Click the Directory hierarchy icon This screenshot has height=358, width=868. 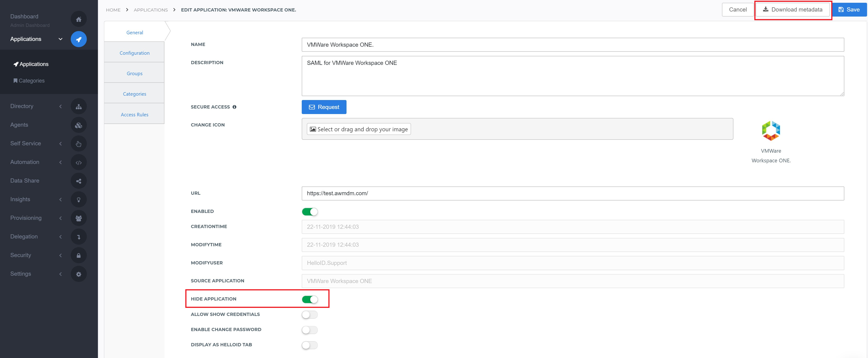click(x=79, y=107)
